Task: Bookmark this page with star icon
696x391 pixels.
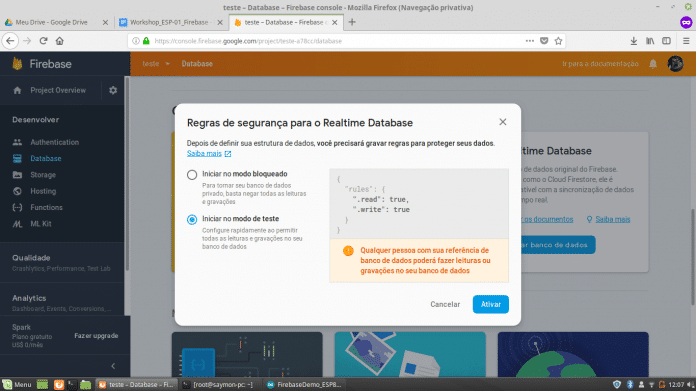Action: coord(558,41)
